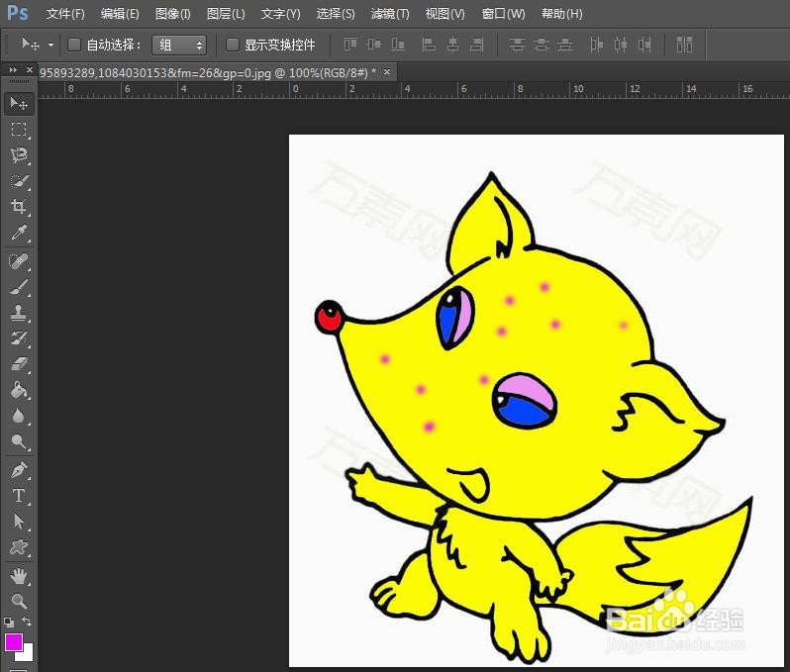
Task: Reset to default foreground and background colors
Action: [x=9, y=623]
